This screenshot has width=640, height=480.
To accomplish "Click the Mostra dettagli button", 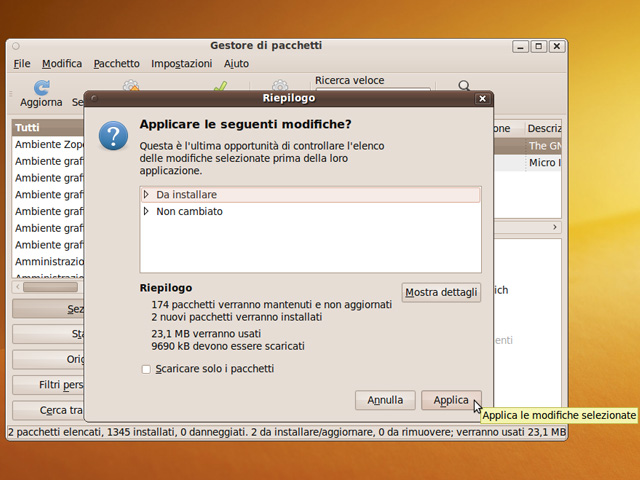I will pos(441,292).
